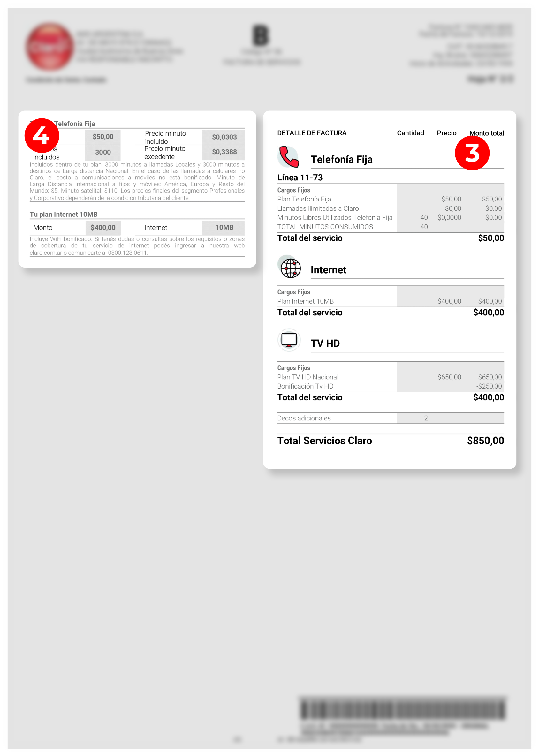Select the Plan Telefonía Fija row
This screenshot has width=539, height=756.
391,199
